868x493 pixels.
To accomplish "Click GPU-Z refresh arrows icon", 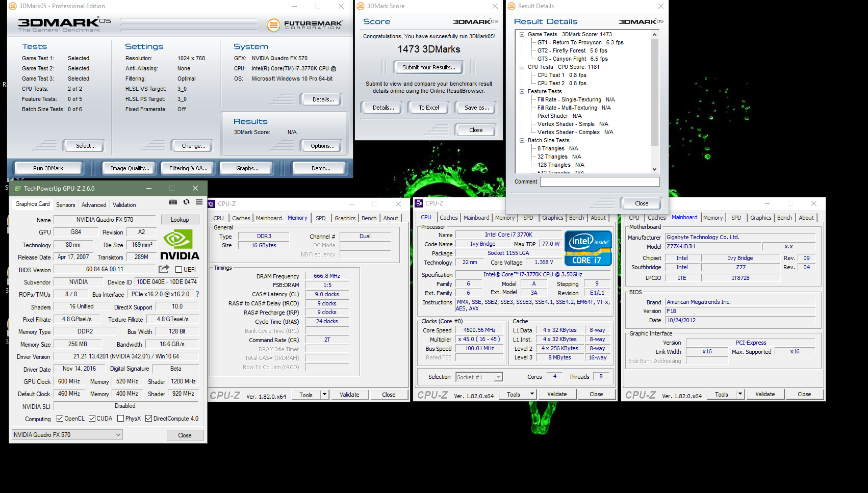I will coord(186,202).
